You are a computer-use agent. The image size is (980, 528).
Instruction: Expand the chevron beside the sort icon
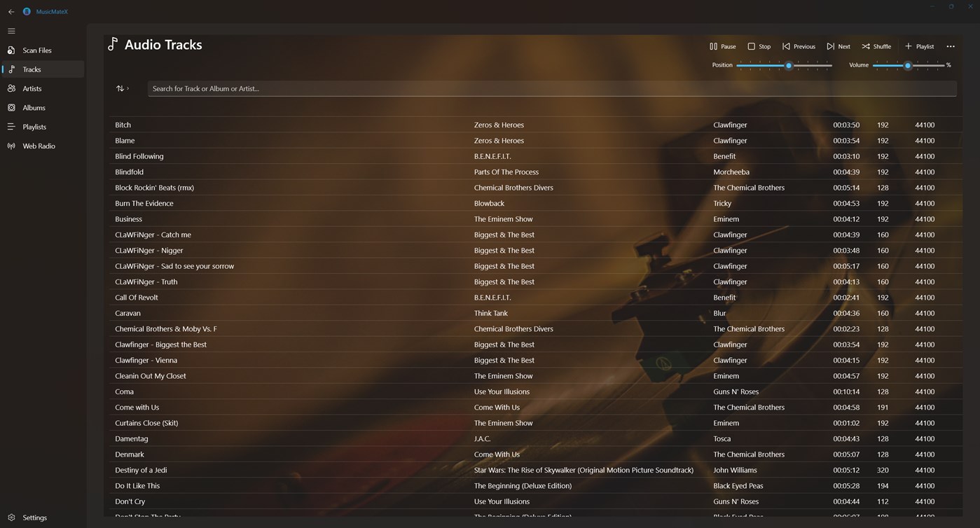(129, 88)
